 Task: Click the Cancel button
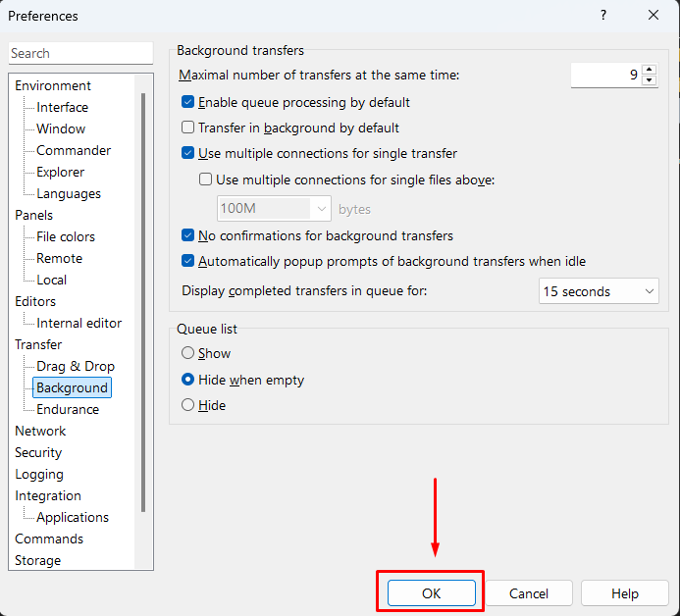point(529,593)
